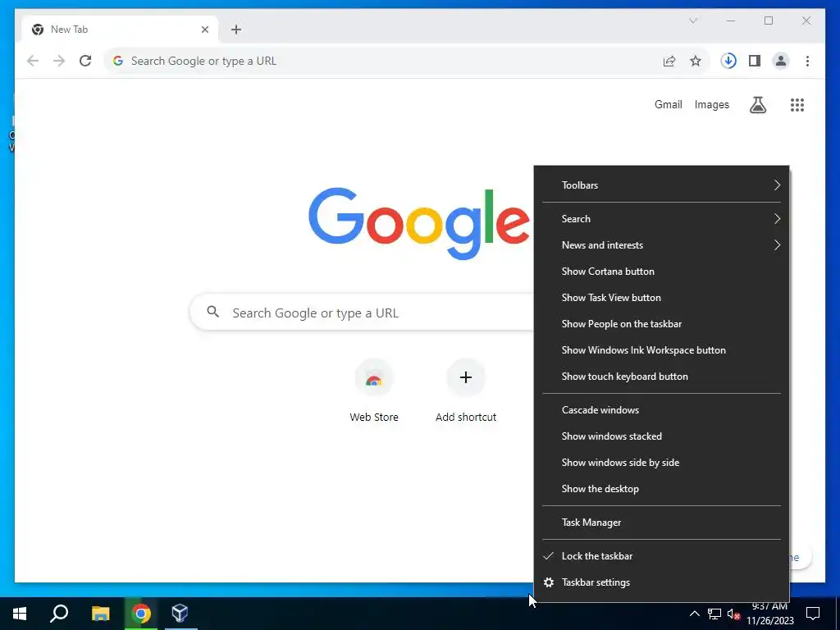This screenshot has width=840, height=630.
Task: Open the Chrome profile avatar
Action: [781, 61]
